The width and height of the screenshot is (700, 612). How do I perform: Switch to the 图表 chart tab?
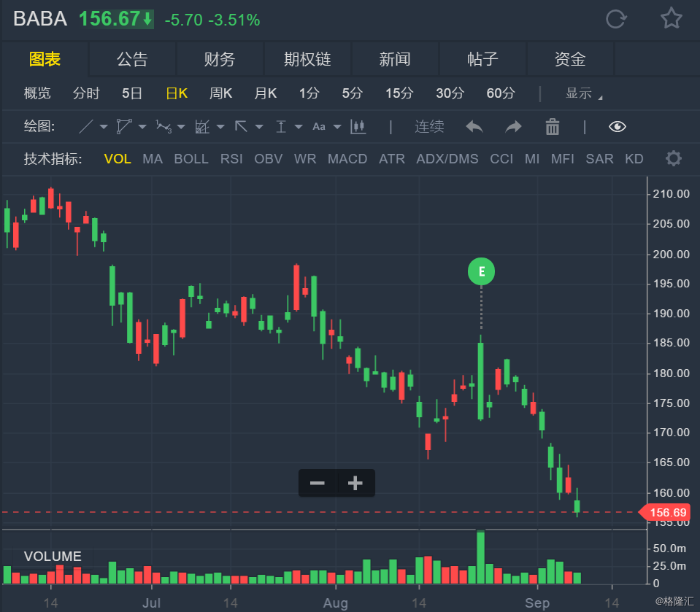click(45, 59)
